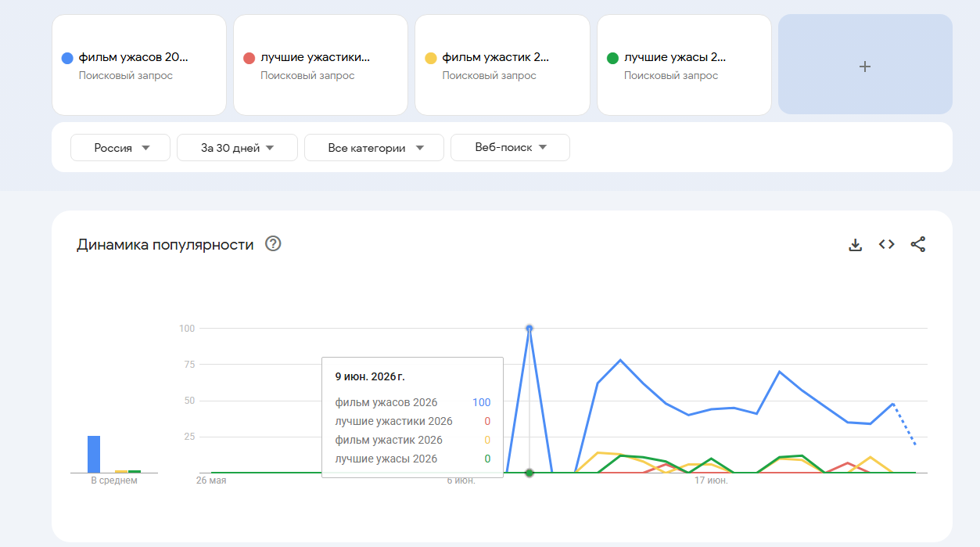Viewport: 980px width, 547px height.
Task: Share the popularity dynamics chart
Action: point(918,244)
